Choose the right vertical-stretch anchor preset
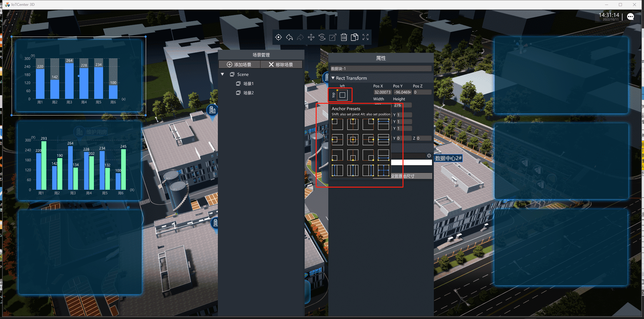The height and width of the screenshot is (319, 644). click(368, 170)
